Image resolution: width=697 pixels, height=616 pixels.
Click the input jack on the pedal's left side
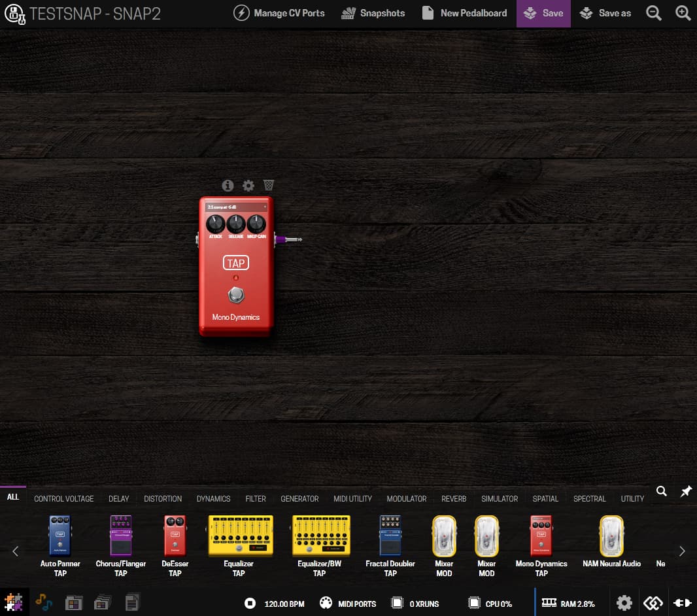[197, 239]
